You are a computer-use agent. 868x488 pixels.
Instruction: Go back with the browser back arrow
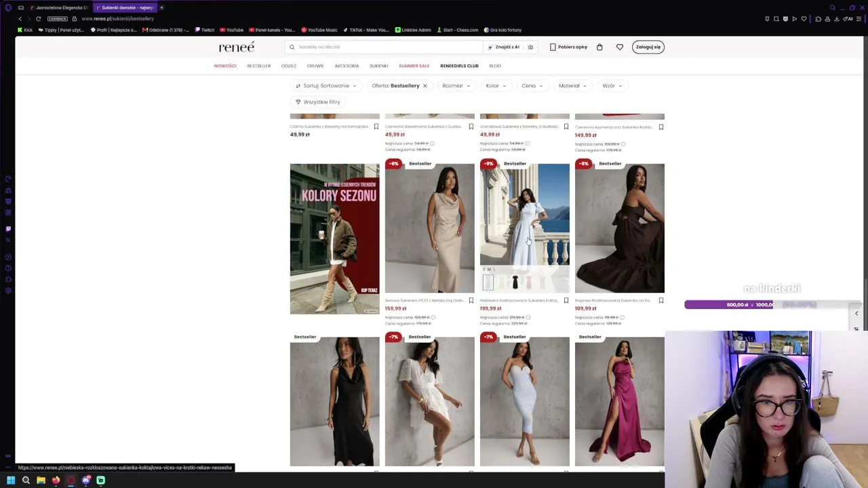(x=20, y=18)
